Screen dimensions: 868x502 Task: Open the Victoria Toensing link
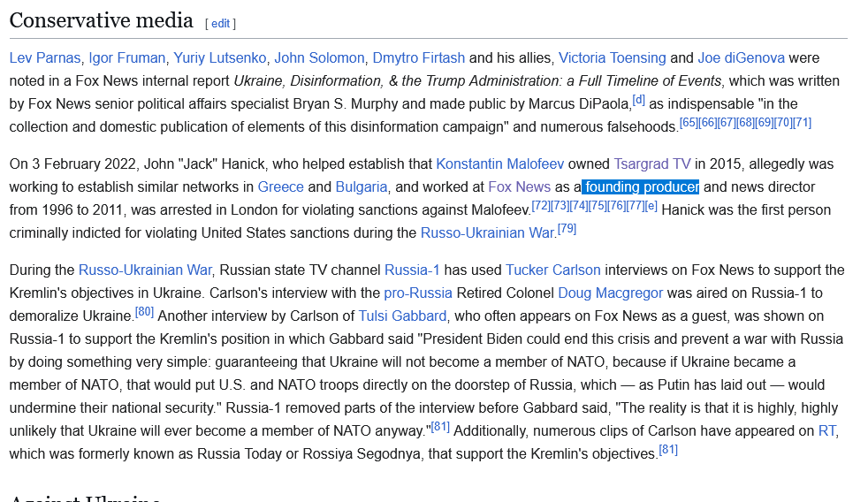pos(613,58)
